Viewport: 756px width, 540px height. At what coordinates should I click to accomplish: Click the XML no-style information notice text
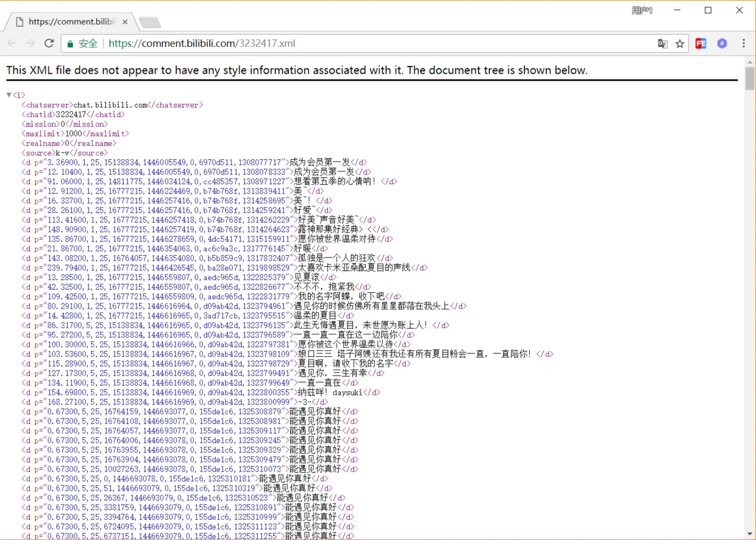(x=297, y=70)
